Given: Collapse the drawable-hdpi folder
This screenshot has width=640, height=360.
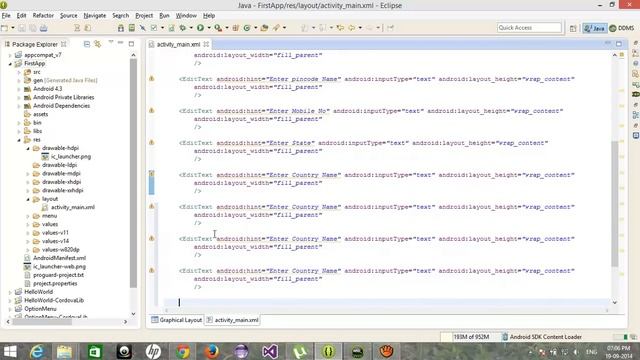Looking at the screenshot, I should 28,148.
